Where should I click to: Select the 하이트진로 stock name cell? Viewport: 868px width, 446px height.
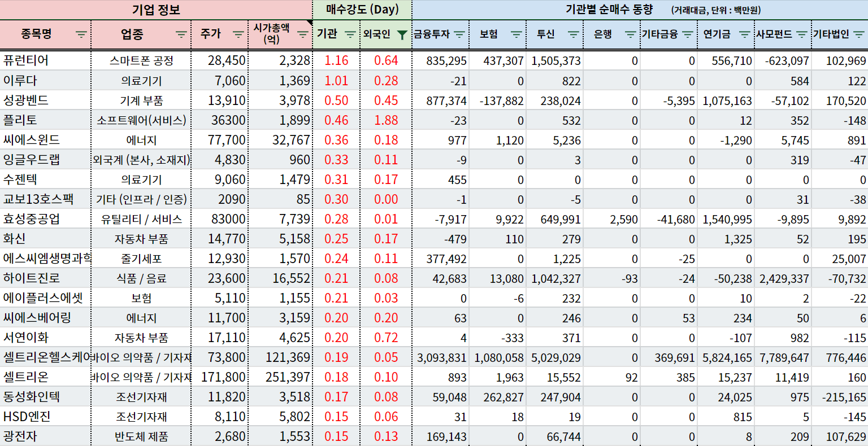(x=45, y=278)
